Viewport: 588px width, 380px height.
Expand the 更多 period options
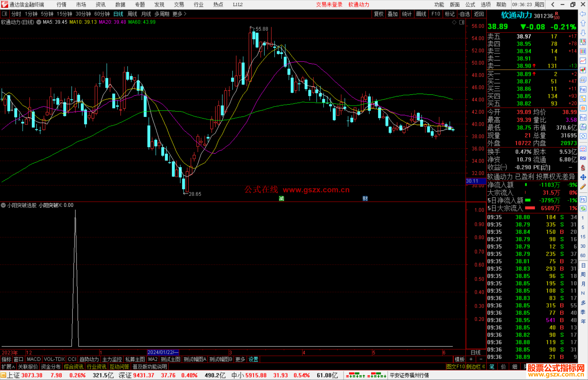pos(179,14)
